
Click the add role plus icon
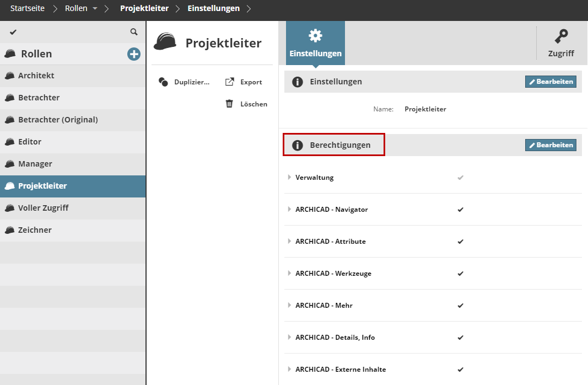tap(134, 54)
